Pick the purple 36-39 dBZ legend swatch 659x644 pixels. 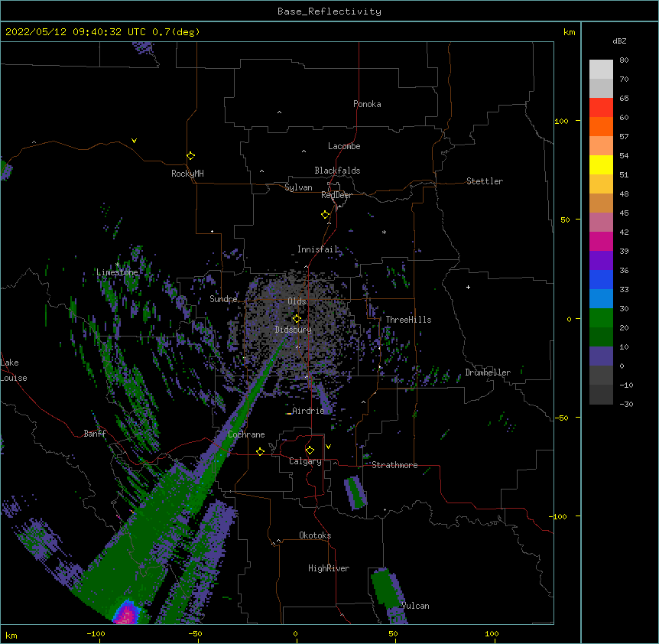click(601, 260)
